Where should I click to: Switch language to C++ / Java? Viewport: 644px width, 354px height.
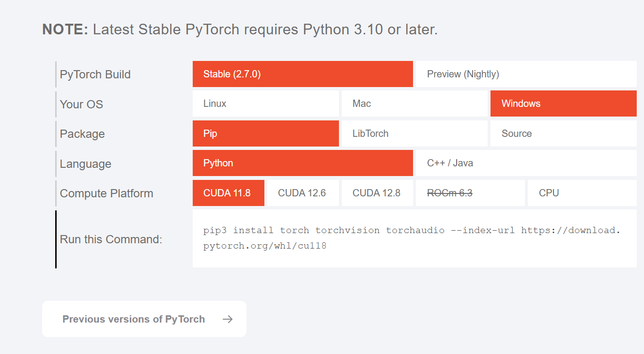pos(526,163)
